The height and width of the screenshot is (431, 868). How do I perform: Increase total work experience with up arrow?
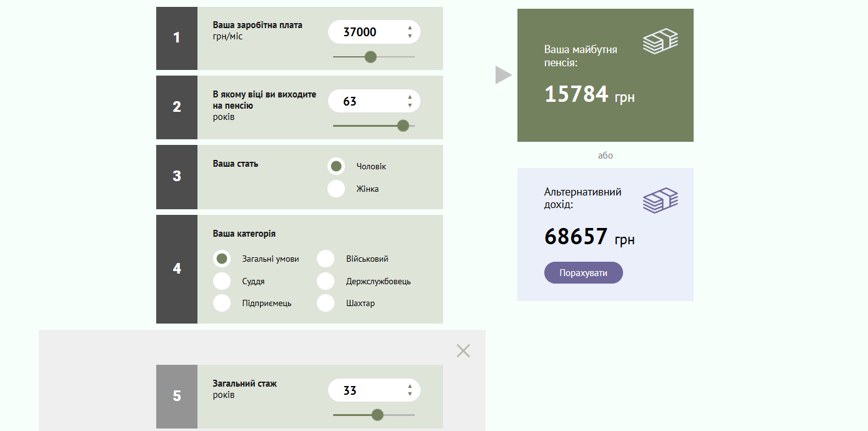410,386
